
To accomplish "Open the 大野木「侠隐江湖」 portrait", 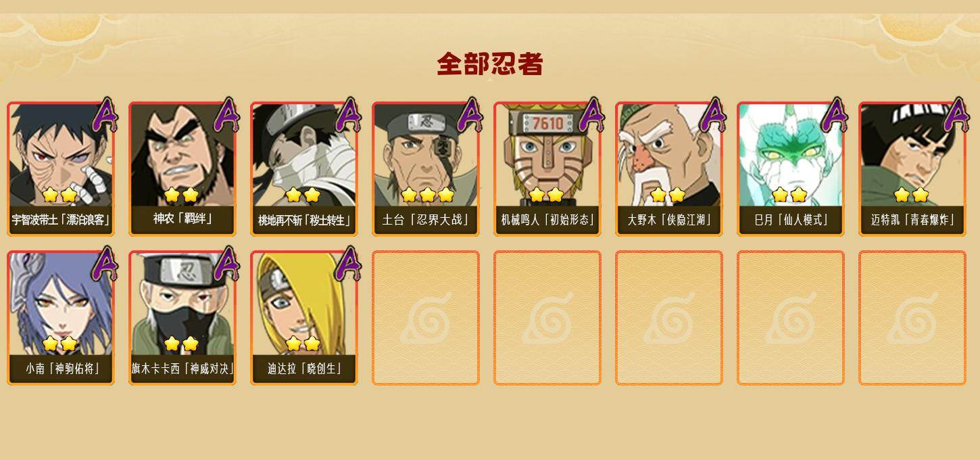I will pyautogui.click(x=669, y=168).
